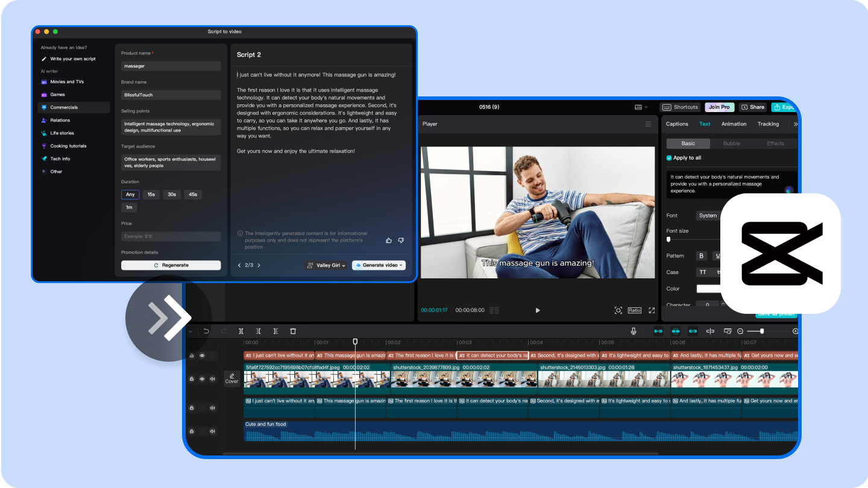Click the split clip tool icon
Screen dimensions: 868x488
[x=241, y=331]
